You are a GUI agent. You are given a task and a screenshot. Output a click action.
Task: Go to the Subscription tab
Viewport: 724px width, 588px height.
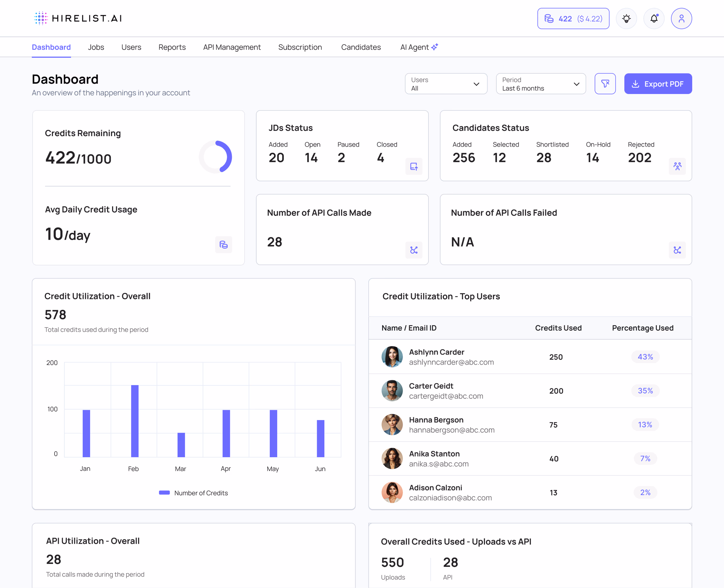click(300, 47)
